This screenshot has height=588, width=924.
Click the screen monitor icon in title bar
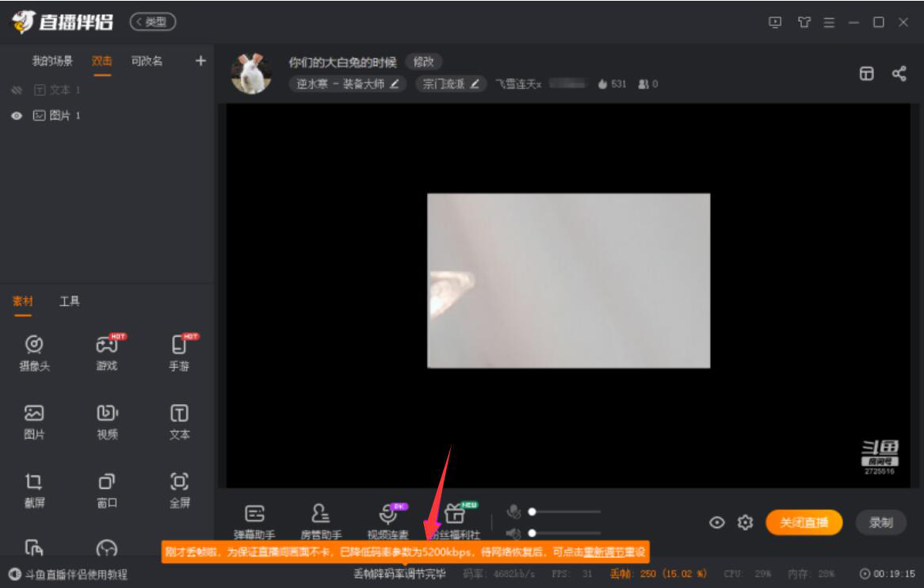776,22
